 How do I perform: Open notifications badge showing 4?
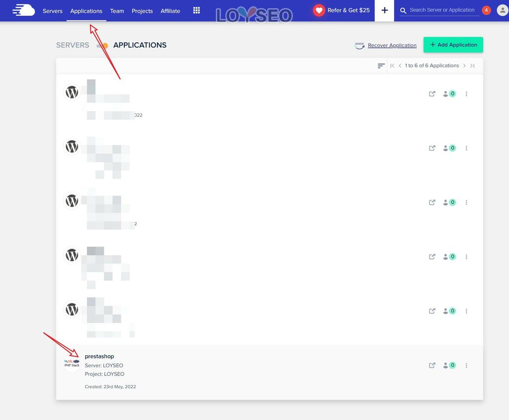pyautogui.click(x=486, y=10)
